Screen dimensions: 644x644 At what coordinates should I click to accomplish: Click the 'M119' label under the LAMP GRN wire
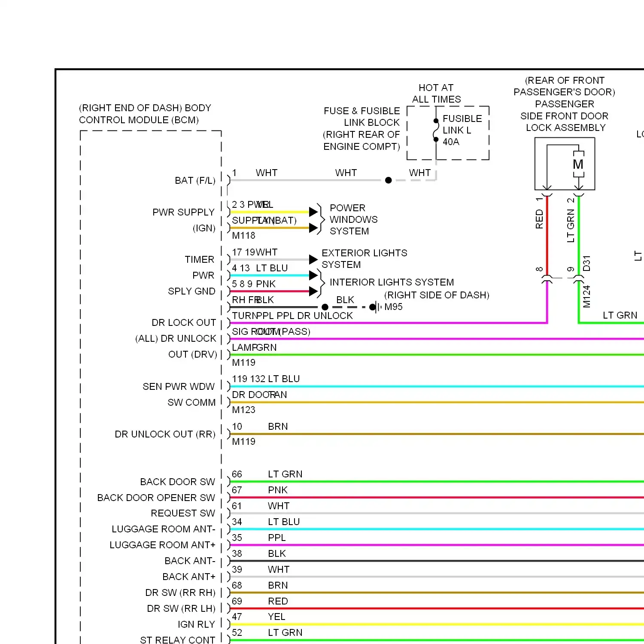(x=243, y=362)
